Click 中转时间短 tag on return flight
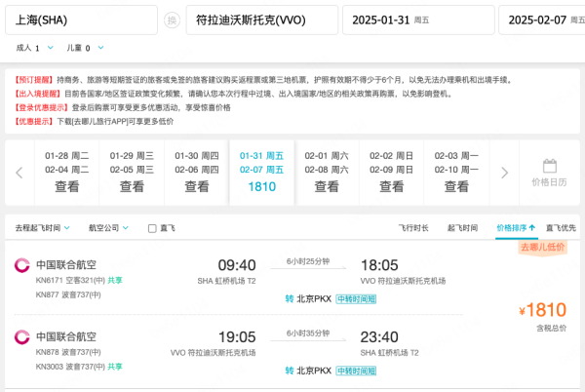This screenshot has width=585, height=392. [356, 371]
